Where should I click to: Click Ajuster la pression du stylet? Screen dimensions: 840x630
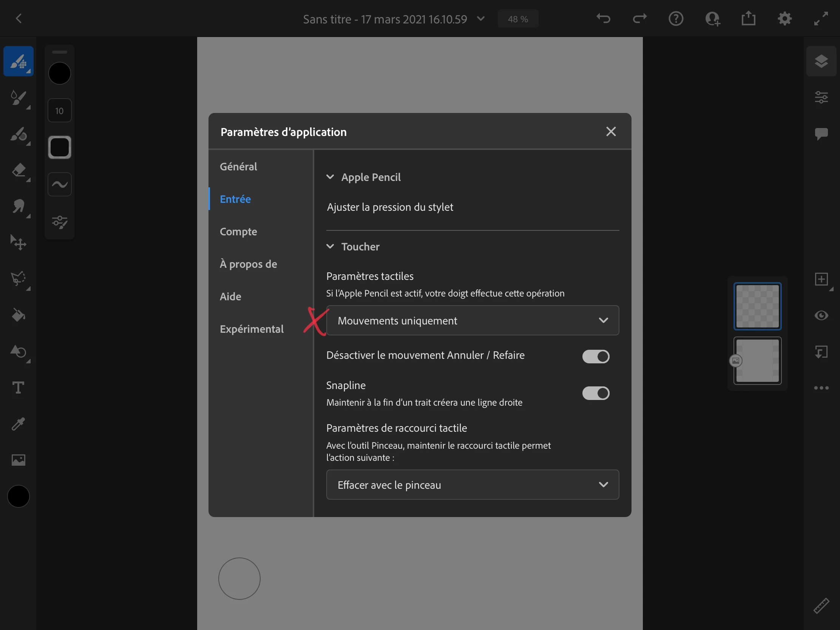390,207
